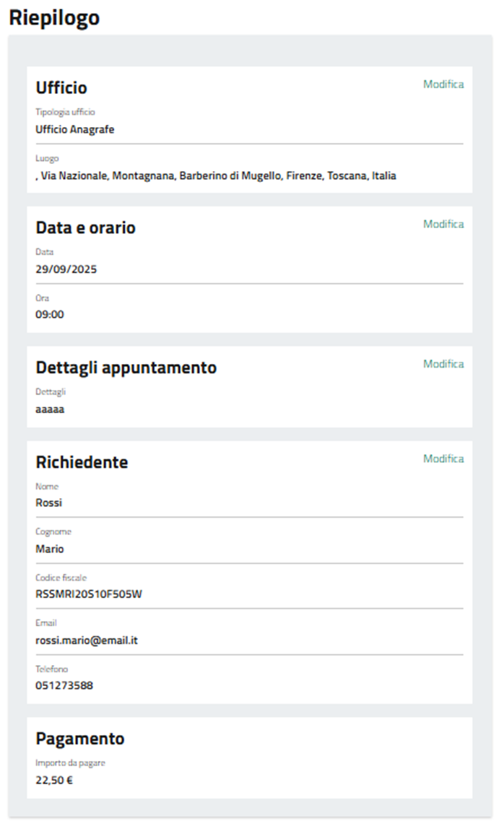Viewport: 504px width, 829px height.
Task: Click the phone number 051273588
Action: (64, 685)
